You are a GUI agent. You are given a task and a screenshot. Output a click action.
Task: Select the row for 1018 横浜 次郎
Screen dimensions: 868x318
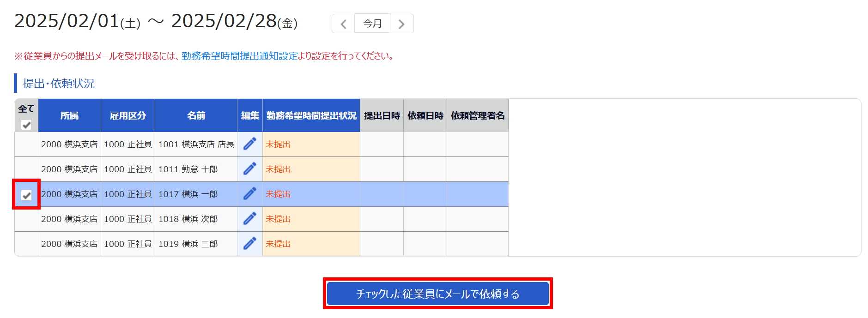tap(26, 219)
